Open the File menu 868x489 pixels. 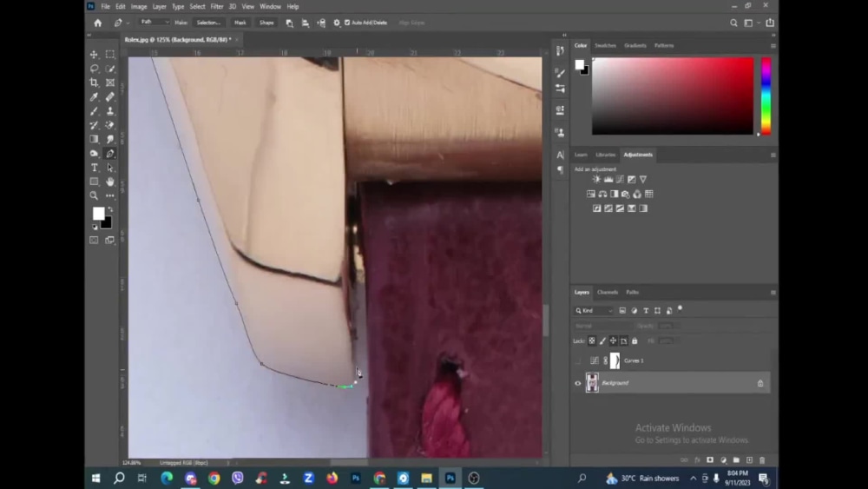click(x=105, y=7)
